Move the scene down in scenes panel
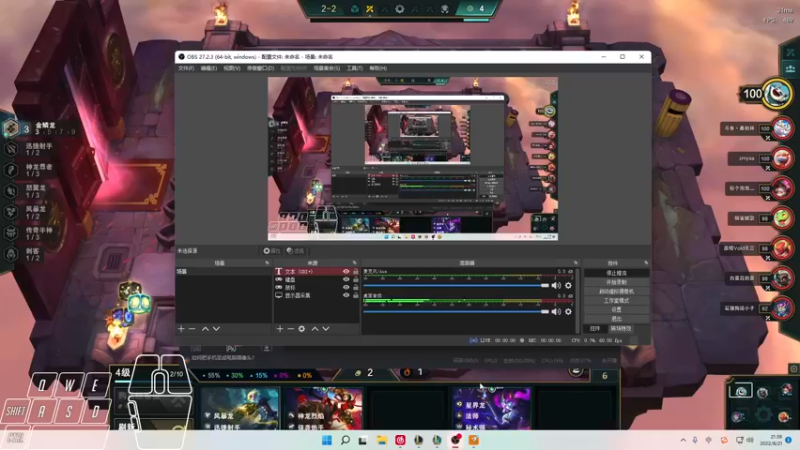The width and height of the screenshot is (800, 450). click(216, 329)
